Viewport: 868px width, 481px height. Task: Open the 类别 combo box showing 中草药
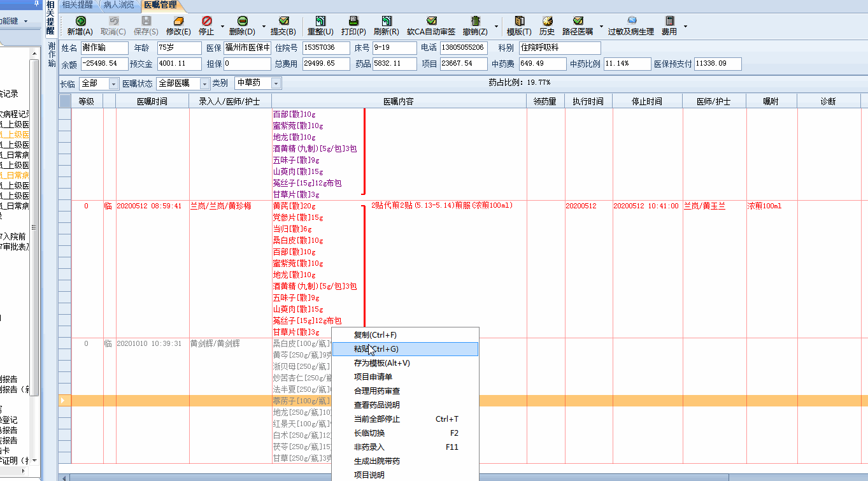point(258,83)
